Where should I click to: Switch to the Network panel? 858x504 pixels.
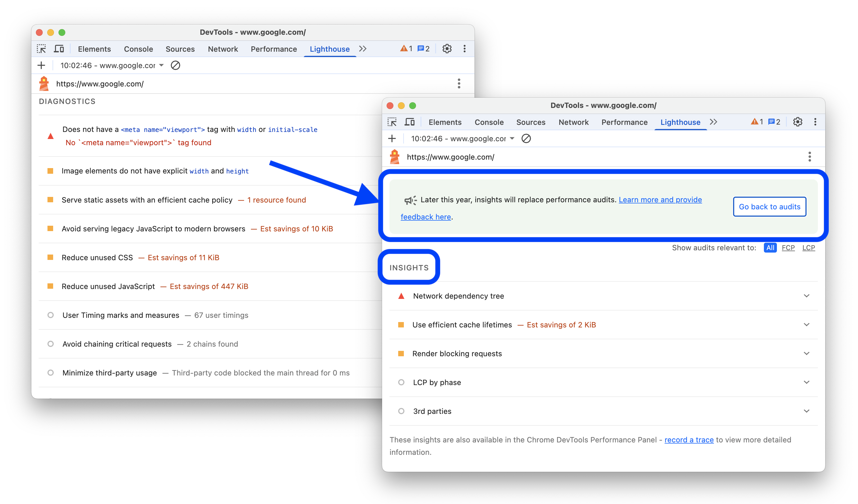click(573, 122)
